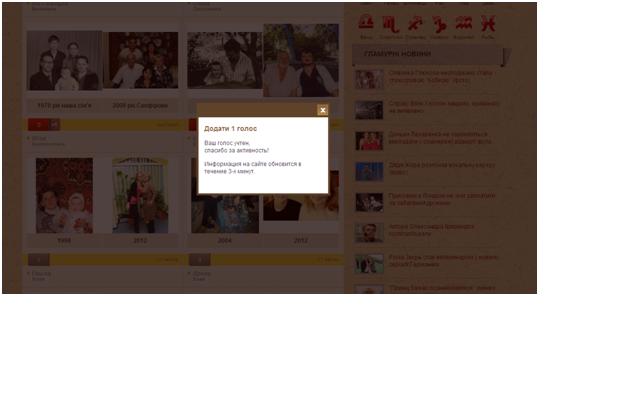Open the Scorpio zodiac sign icon
Screen dimensions: 640x400
[391, 24]
